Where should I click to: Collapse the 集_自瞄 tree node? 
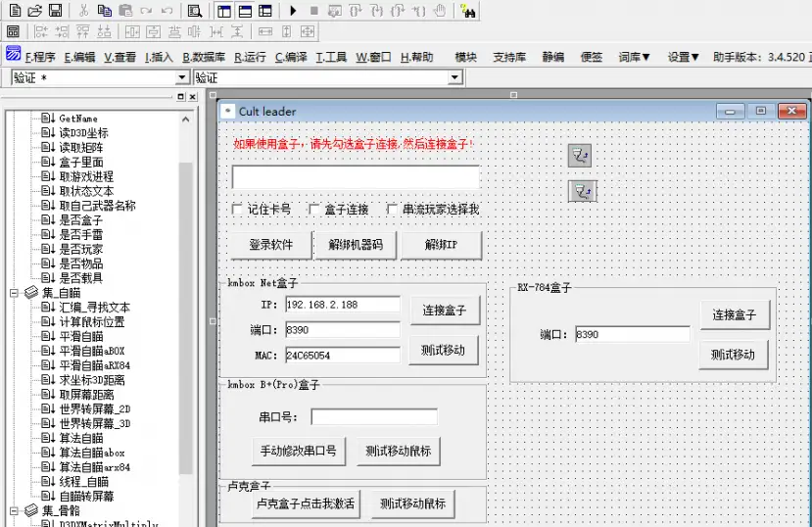(14, 293)
